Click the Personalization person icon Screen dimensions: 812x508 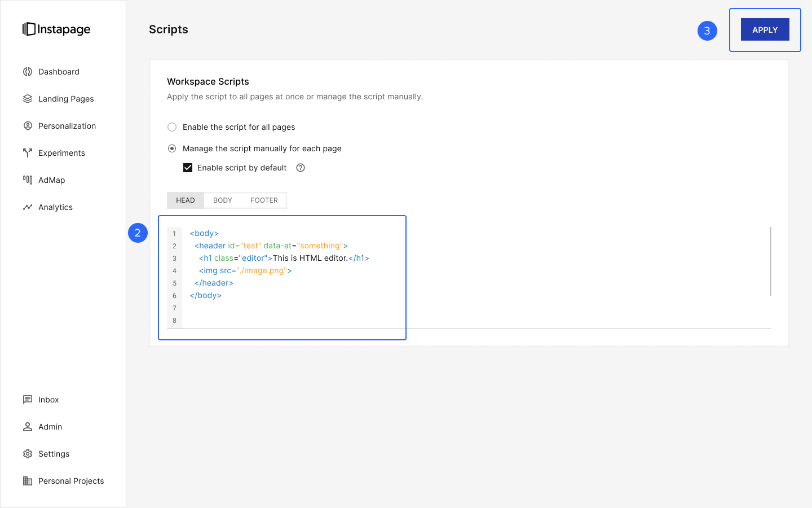(x=28, y=126)
